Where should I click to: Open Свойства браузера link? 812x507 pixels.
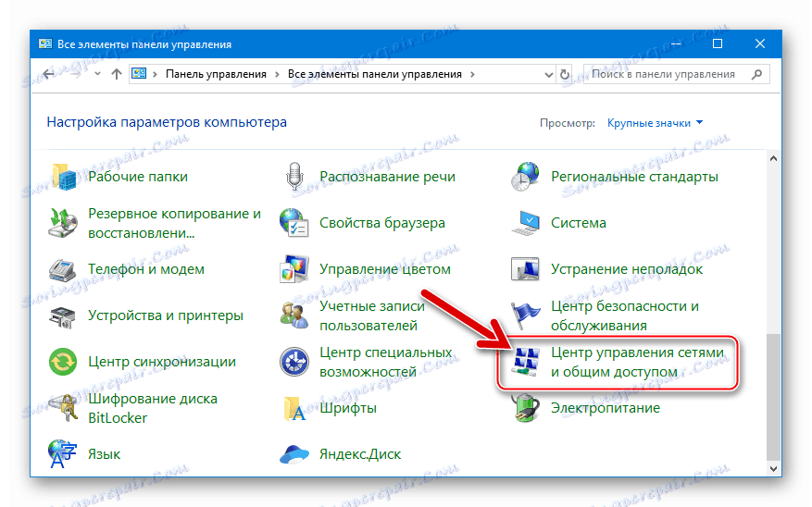[x=382, y=223]
